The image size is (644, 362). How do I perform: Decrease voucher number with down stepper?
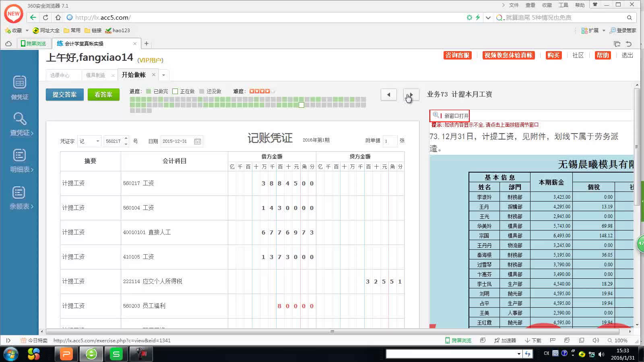(126, 144)
